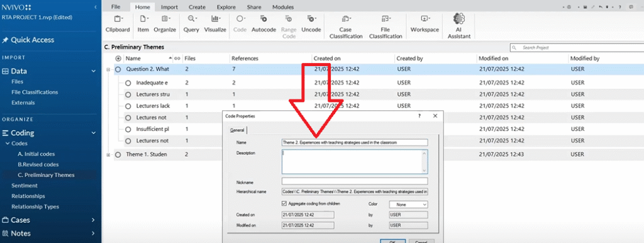This screenshot has width=644, height=243.
Task: Select A. Initial codes folder
Action: [x=36, y=154]
